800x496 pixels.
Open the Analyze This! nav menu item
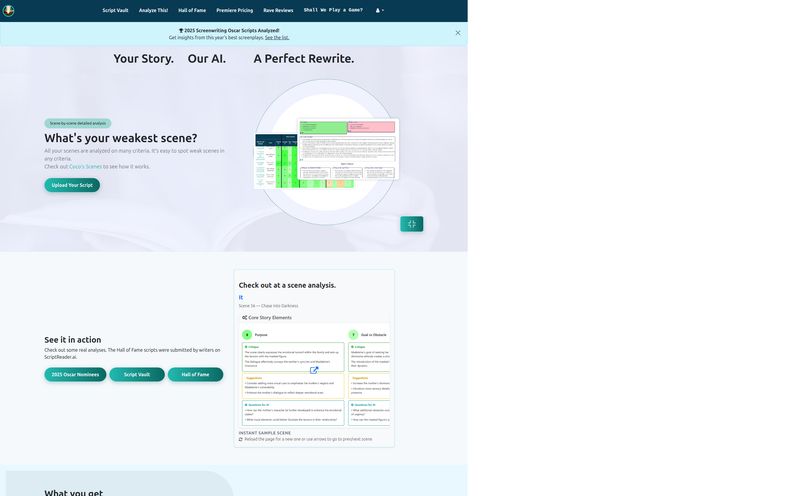tap(153, 10)
